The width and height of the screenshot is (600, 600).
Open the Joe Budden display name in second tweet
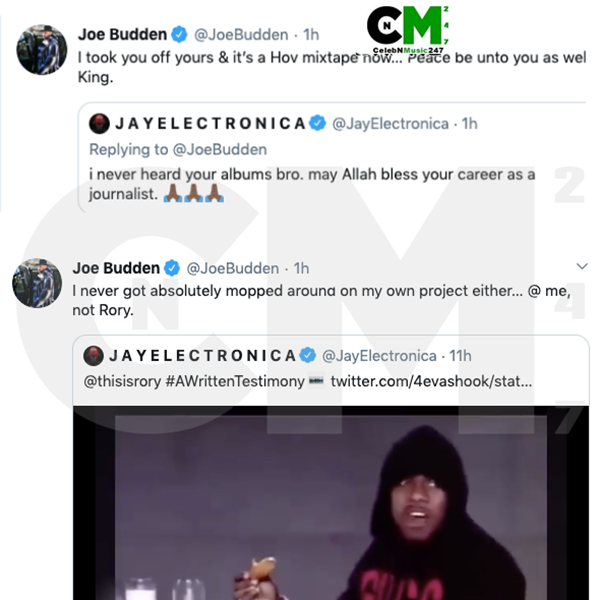click(116, 268)
